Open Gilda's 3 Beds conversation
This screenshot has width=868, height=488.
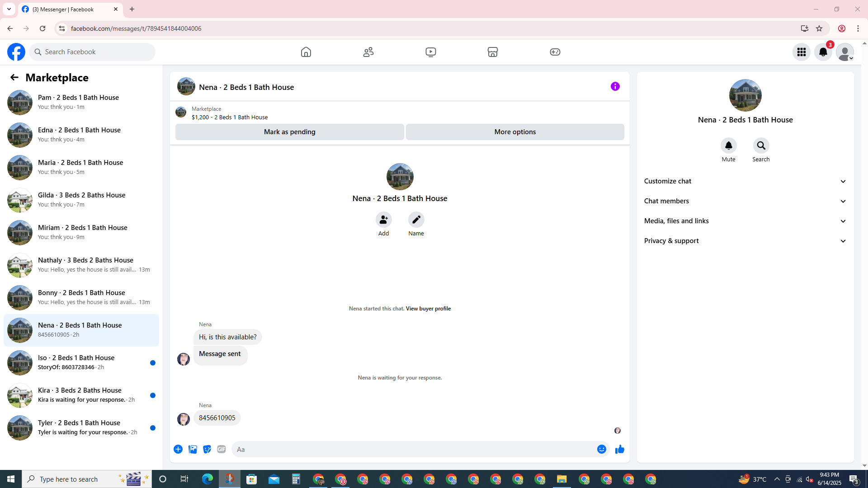coord(81,200)
